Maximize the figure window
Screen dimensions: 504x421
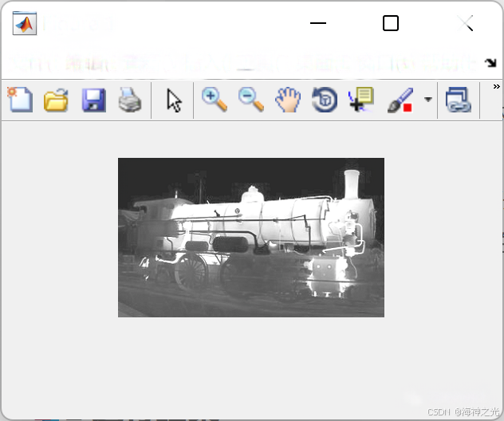coord(391,23)
